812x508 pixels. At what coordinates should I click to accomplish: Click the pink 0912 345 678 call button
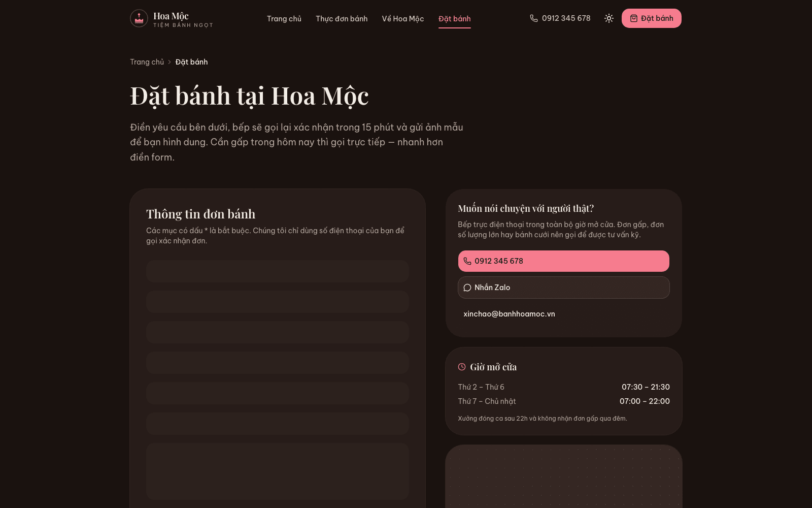pyautogui.click(x=564, y=261)
